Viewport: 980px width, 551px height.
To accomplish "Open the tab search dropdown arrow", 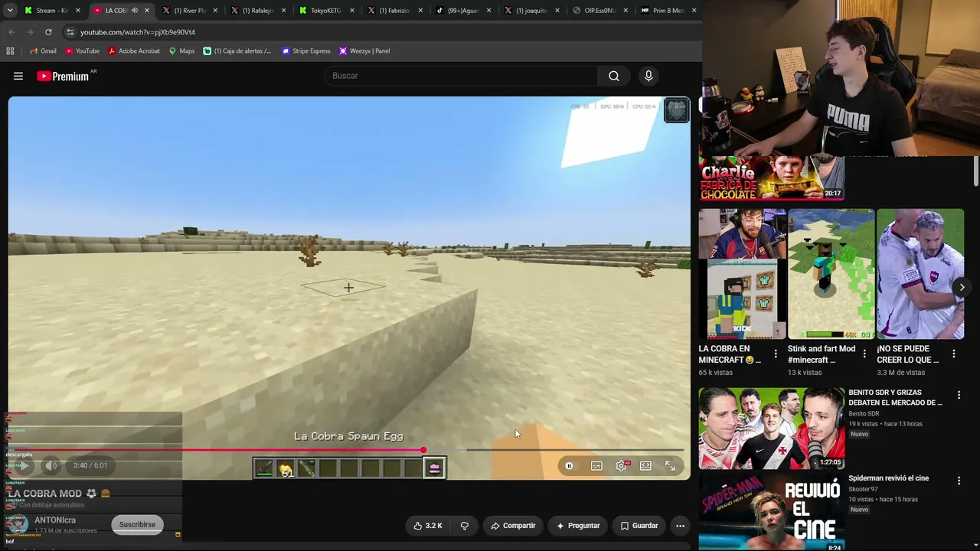I will pos(9,11).
